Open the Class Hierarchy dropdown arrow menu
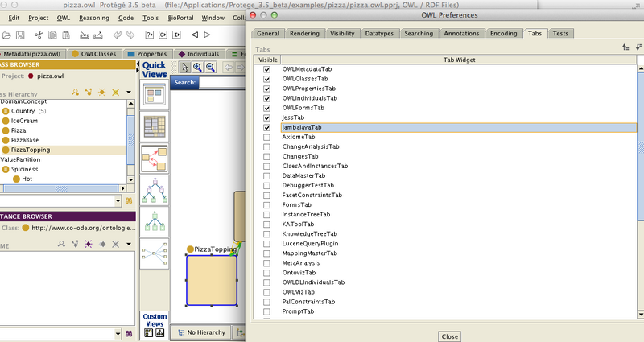The height and width of the screenshot is (342, 644). click(129, 93)
